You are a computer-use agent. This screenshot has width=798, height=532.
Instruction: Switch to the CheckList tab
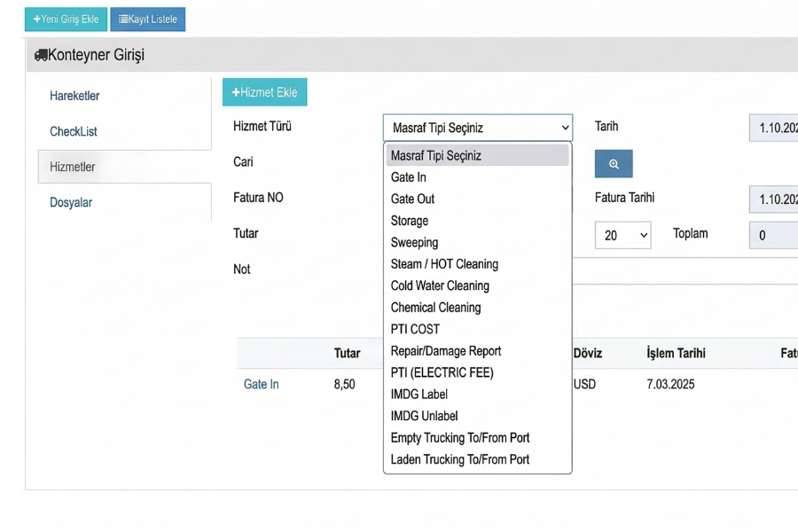[x=74, y=131]
